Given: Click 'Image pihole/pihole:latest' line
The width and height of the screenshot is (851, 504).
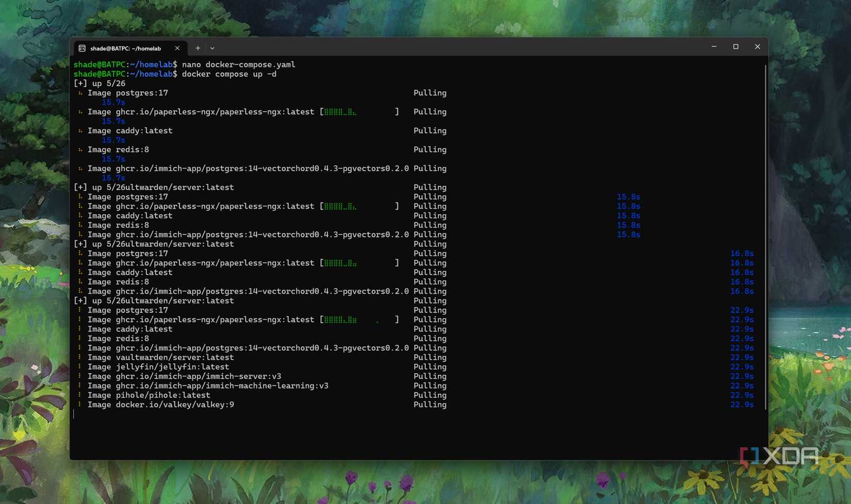Looking at the screenshot, I should [x=149, y=395].
